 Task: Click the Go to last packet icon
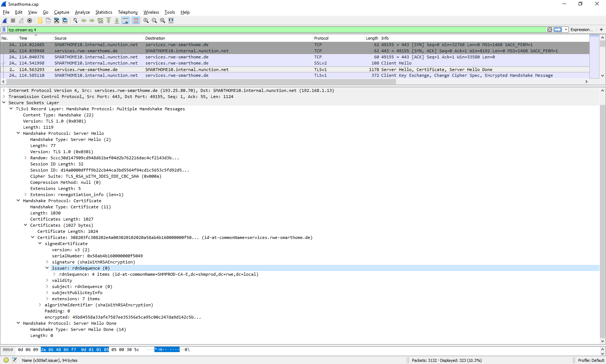point(117,21)
